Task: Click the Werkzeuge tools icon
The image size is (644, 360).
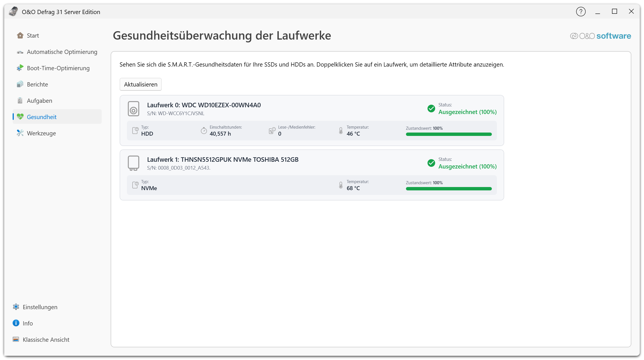Action: coord(20,133)
